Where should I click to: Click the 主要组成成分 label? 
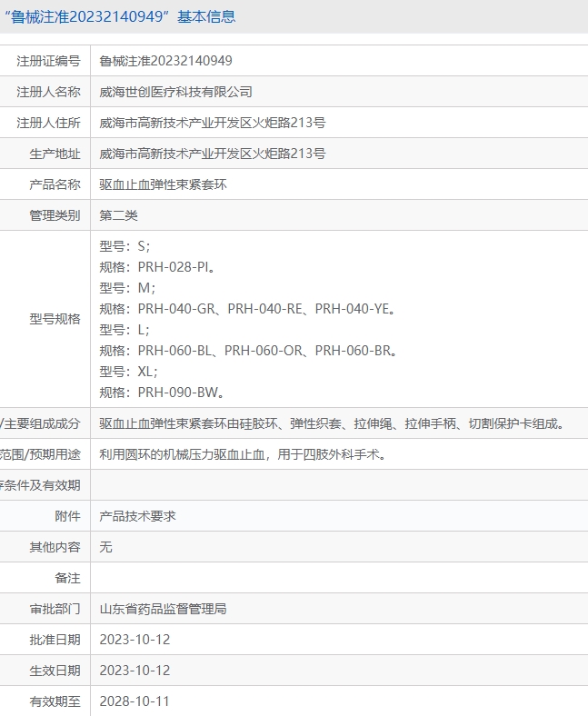(40, 423)
